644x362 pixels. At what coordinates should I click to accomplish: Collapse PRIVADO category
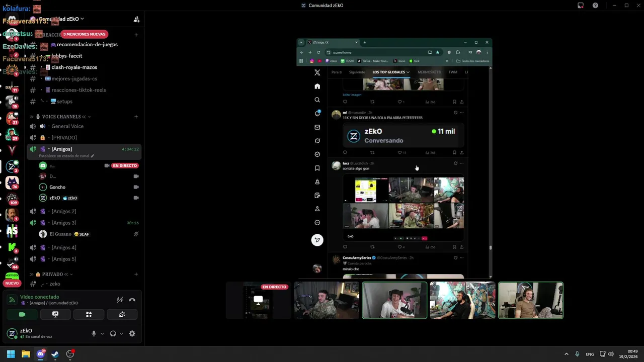coord(52,275)
